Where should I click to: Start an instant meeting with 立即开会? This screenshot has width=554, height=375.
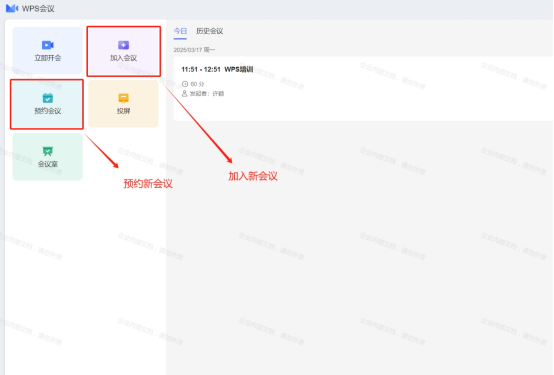coord(47,51)
